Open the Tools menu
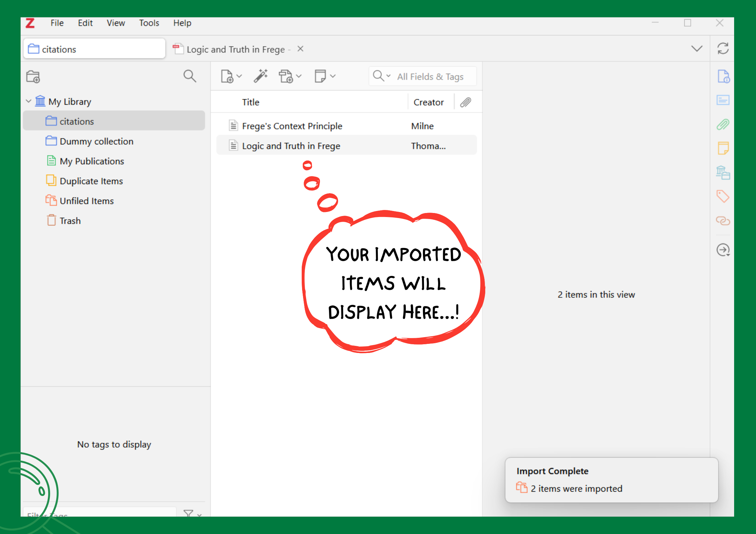Viewport: 756px width, 534px height. coord(149,23)
